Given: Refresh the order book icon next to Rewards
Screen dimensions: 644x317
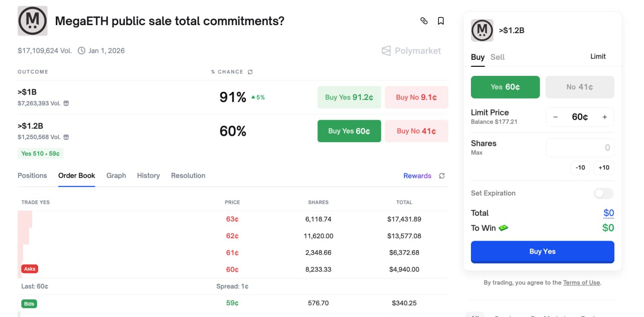Looking at the screenshot, I should pos(442,176).
